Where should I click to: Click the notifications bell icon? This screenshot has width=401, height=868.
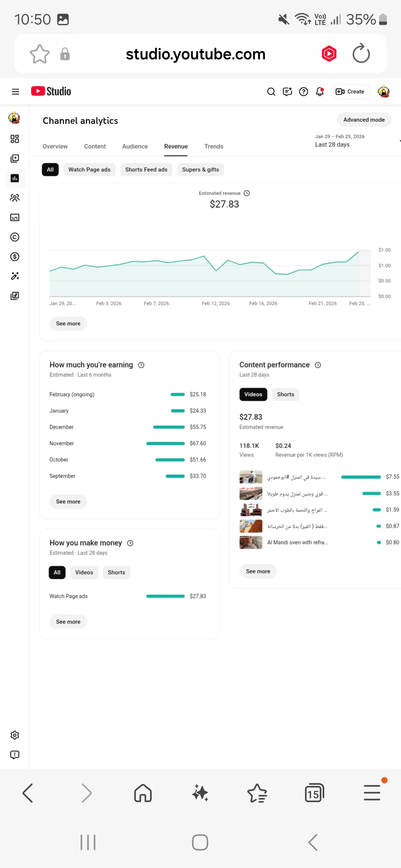320,91
